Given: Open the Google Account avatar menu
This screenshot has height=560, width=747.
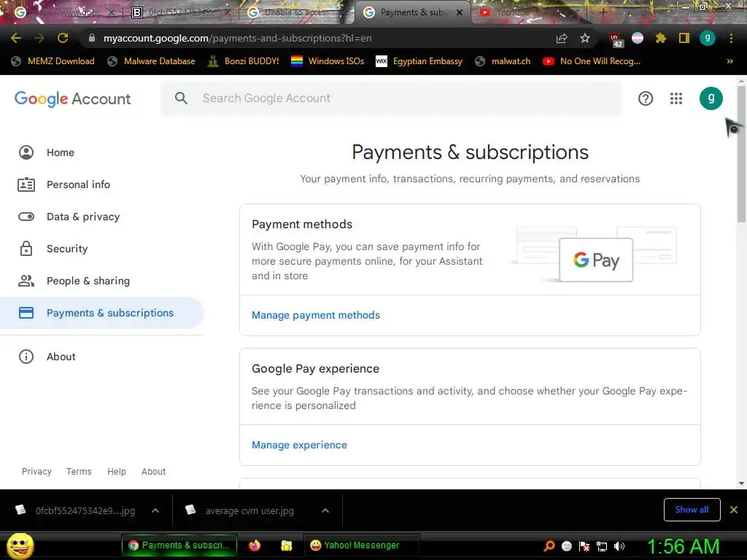Looking at the screenshot, I should click(711, 98).
